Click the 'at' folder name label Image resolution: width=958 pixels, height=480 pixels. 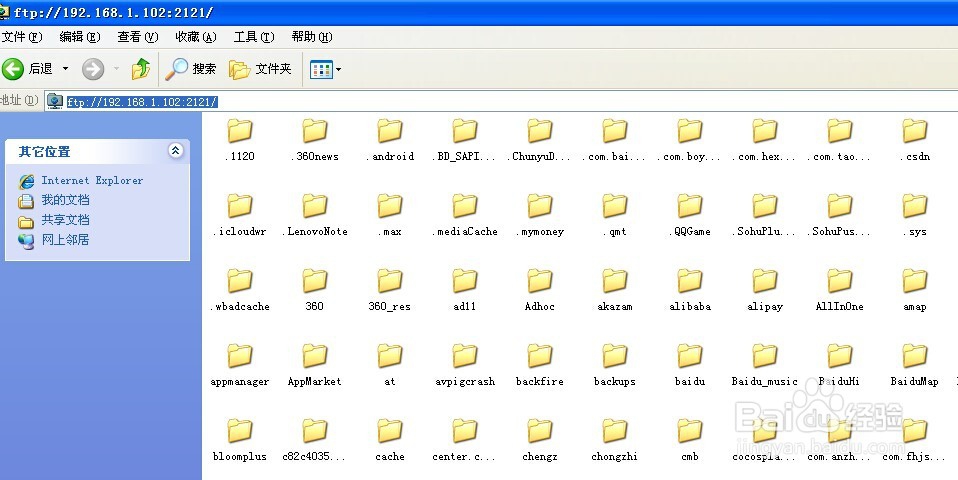[x=390, y=382]
